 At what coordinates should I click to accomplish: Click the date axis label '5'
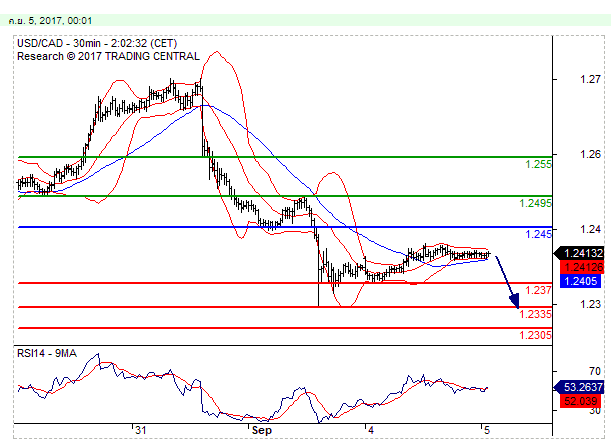pos(487,430)
